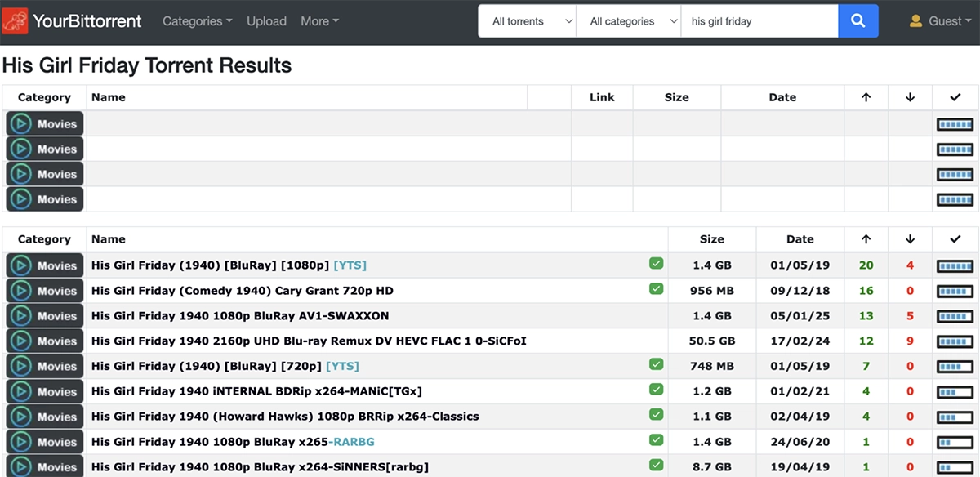Click Movies icon for AV1-SWAXXON row
Image resolution: width=980 pixels, height=477 pixels.
click(x=45, y=316)
